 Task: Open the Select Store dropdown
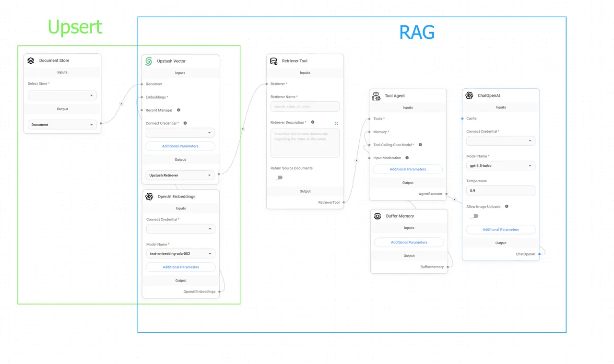point(62,95)
